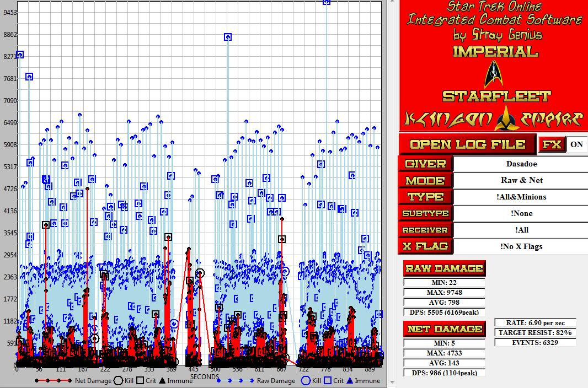588x388 pixels.
Task: Click the RAW DAMAGE header
Action: [x=445, y=268]
